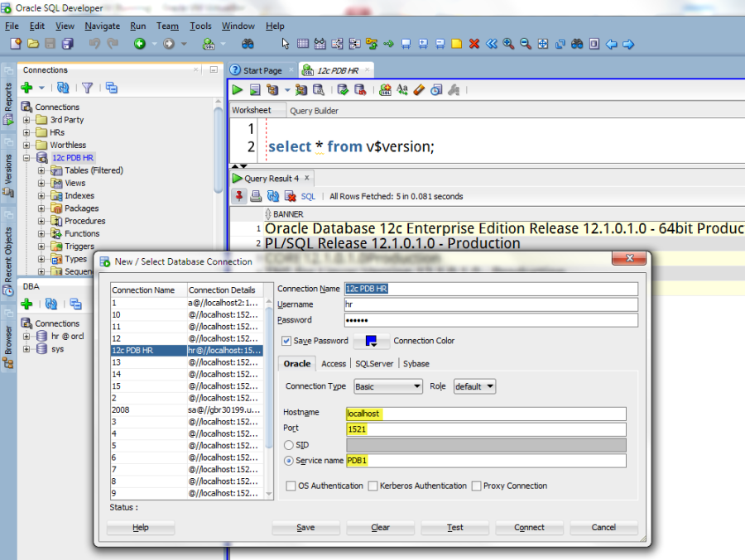The height and width of the screenshot is (560, 745).
Task: Open the Role dropdown
Action: [x=474, y=386]
